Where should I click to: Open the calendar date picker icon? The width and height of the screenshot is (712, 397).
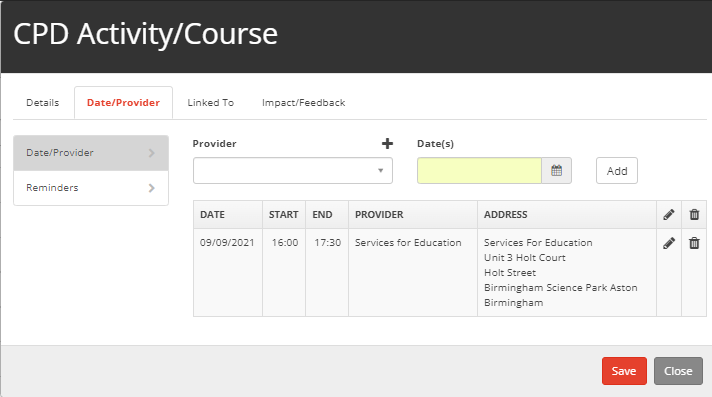557,171
